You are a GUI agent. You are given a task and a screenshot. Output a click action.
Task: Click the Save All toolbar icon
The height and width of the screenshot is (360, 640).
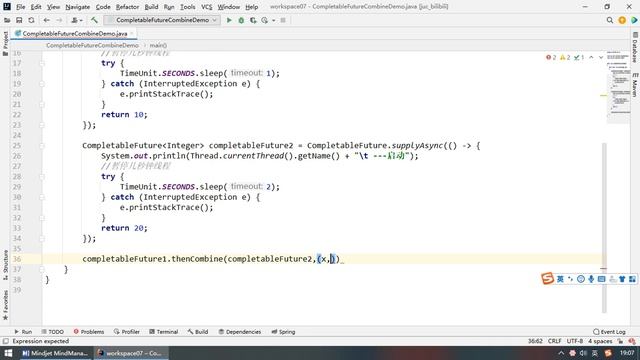[19, 20]
